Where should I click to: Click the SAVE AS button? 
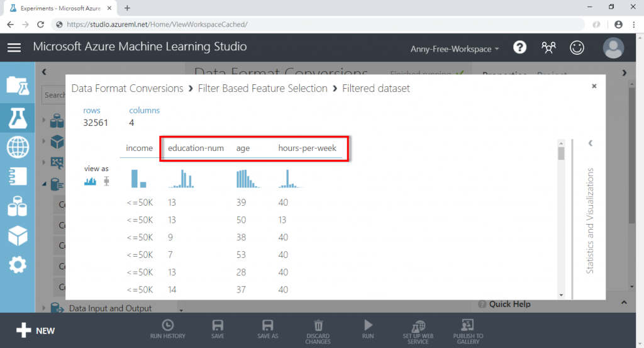coord(268,330)
